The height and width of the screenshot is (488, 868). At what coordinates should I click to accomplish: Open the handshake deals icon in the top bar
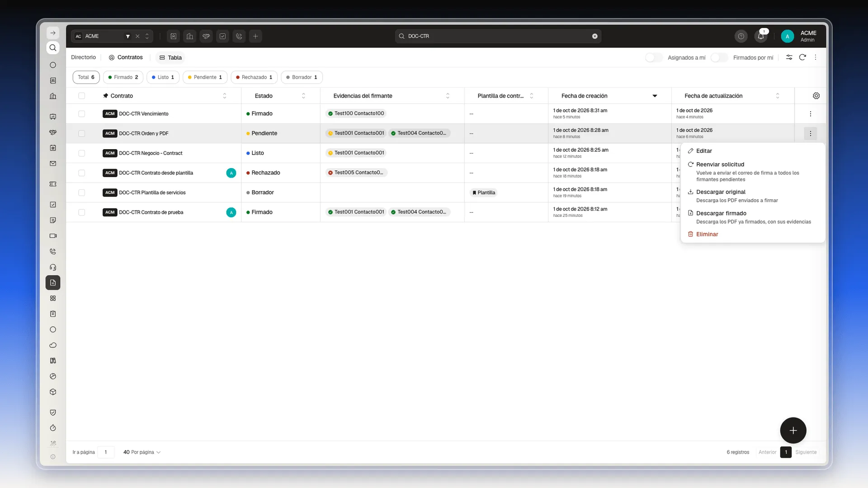[x=206, y=36]
